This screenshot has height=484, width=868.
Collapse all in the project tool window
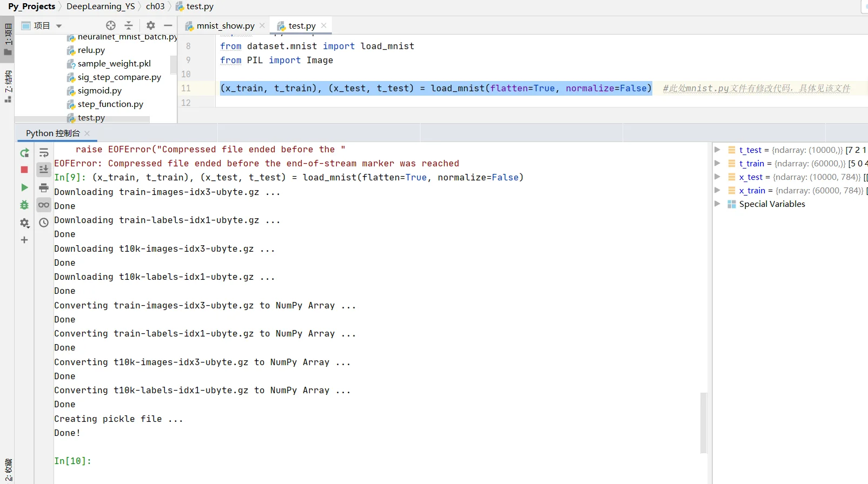(129, 25)
